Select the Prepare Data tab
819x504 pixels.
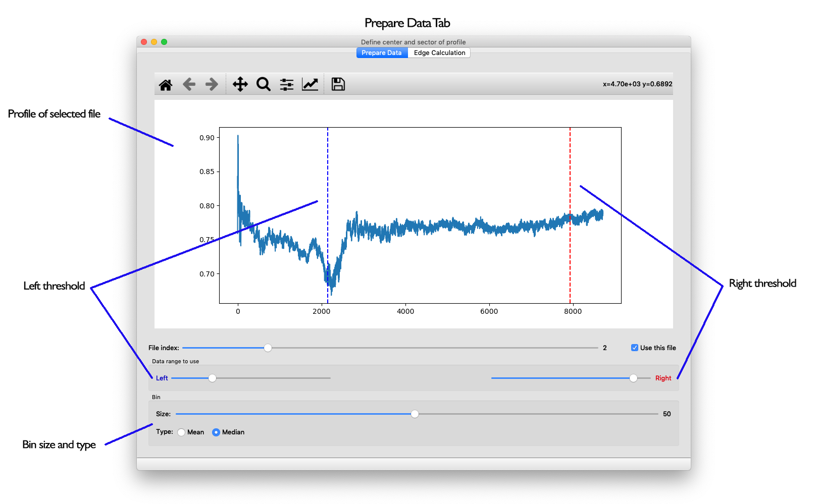[x=382, y=53]
